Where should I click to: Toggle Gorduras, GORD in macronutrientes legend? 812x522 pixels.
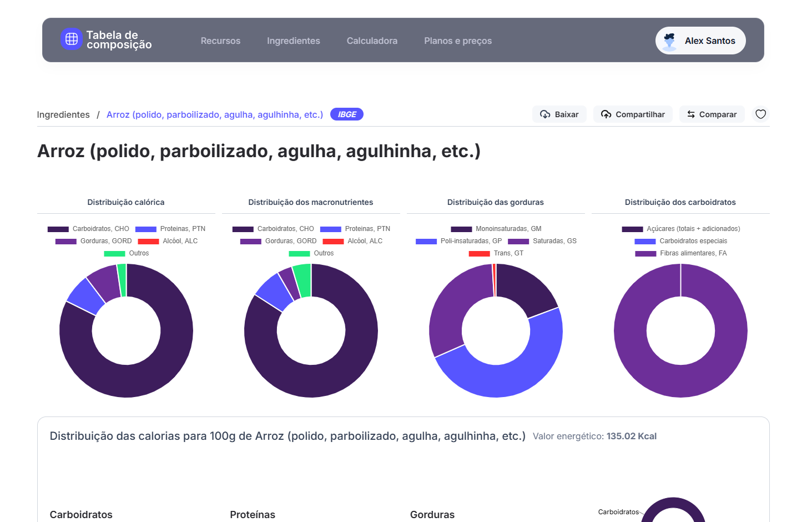click(278, 241)
